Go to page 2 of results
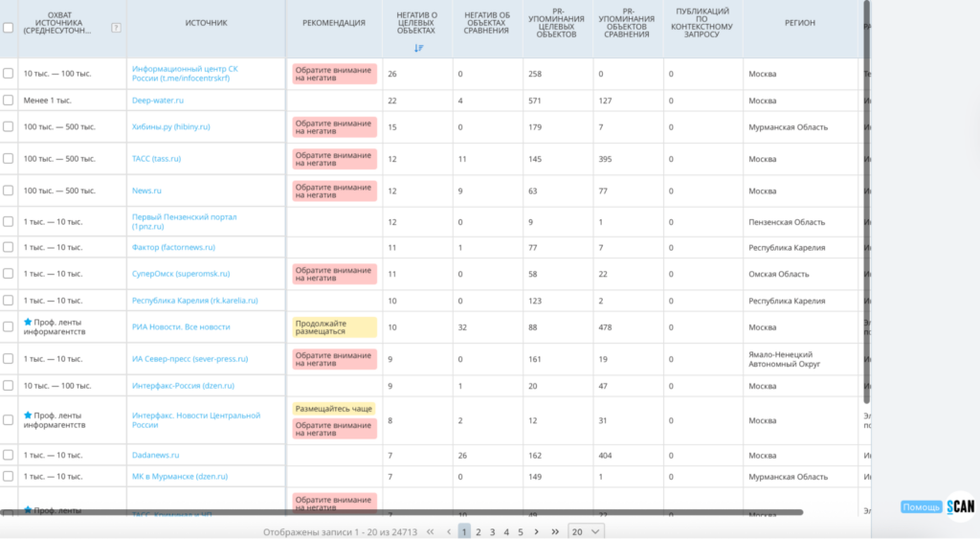This screenshot has width=980, height=539. click(x=479, y=531)
